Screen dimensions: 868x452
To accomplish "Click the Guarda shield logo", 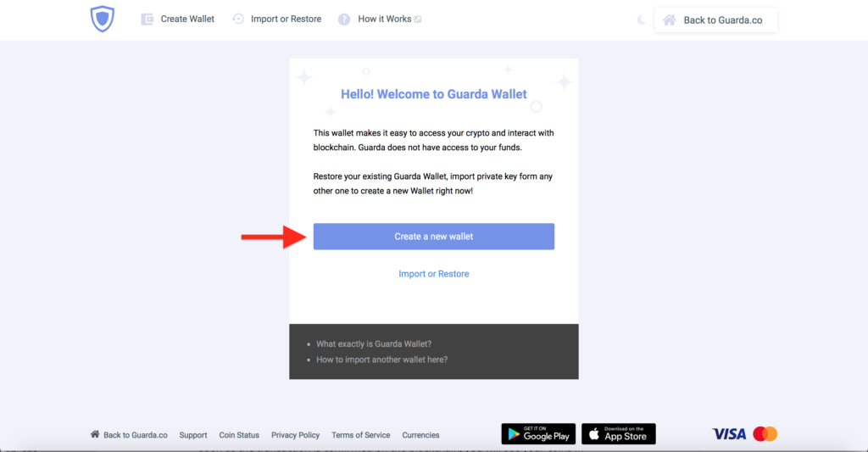I will click(103, 19).
